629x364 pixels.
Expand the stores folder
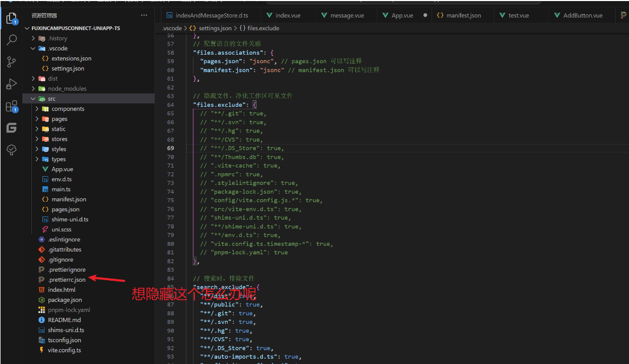click(x=37, y=138)
